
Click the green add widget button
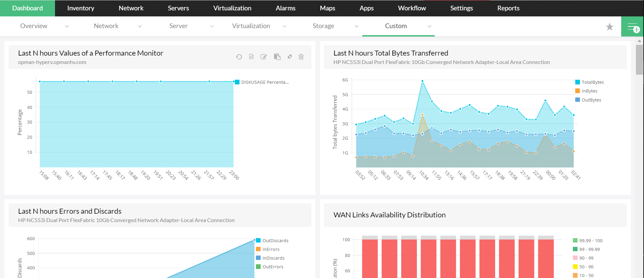pyautogui.click(x=632, y=27)
